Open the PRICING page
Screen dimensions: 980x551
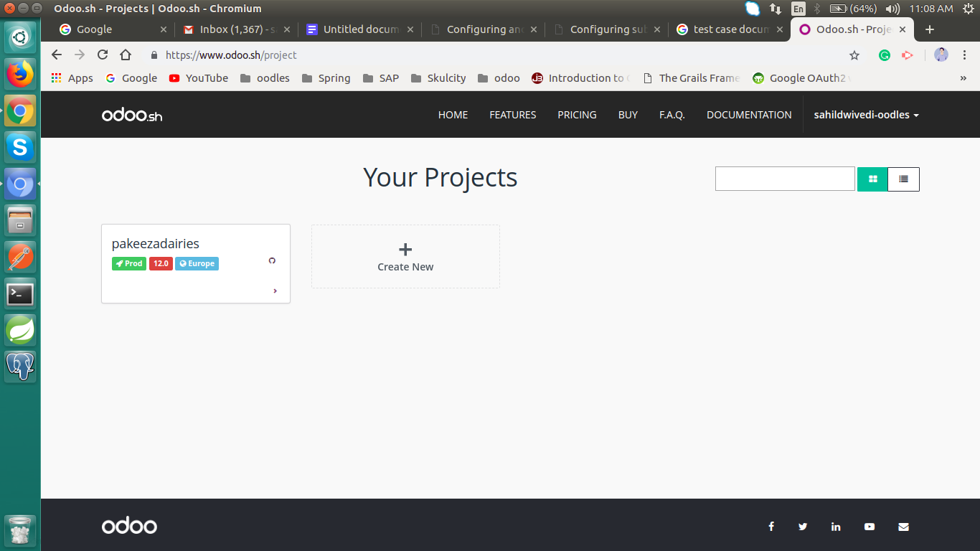(x=577, y=115)
